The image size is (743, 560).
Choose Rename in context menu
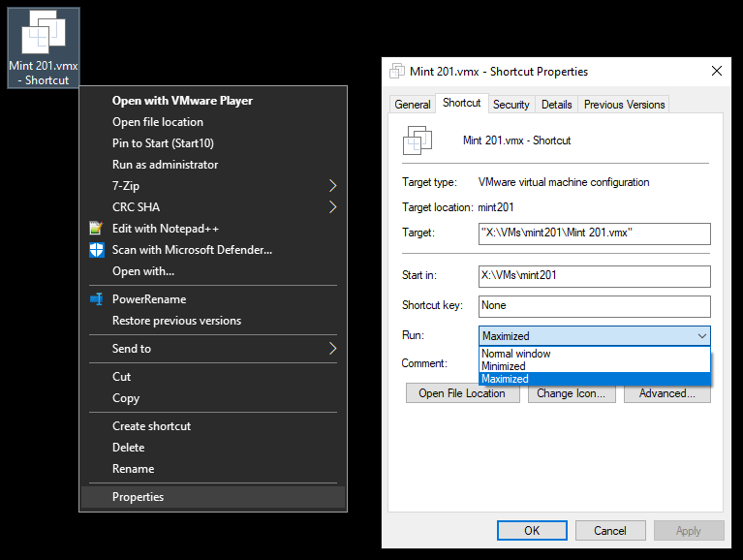coord(213,469)
